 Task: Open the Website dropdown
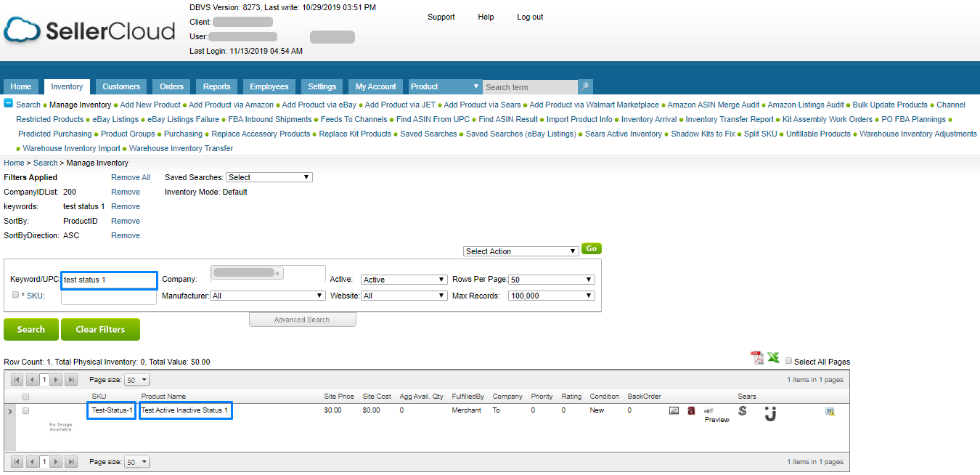404,296
